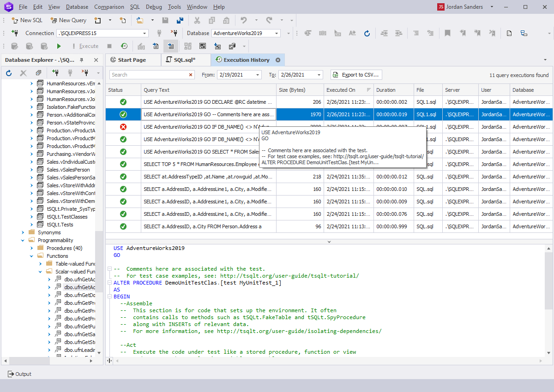Click the Execution History clock icon in toolbar
Viewport: 554px width, 392px height.
click(x=124, y=46)
